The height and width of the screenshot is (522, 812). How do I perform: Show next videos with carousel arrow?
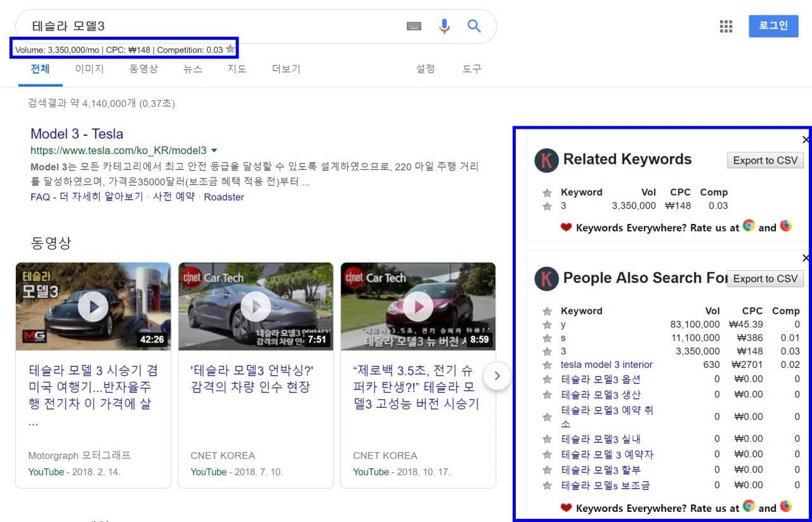[x=497, y=376]
